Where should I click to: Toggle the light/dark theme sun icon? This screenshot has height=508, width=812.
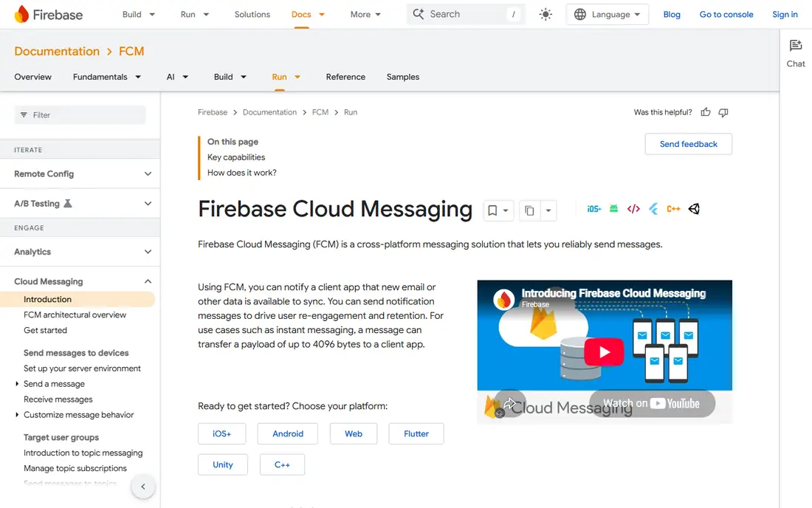click(x=546, y=15)
